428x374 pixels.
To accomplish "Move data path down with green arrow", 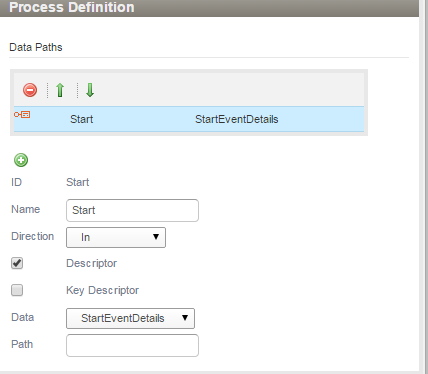I will [90, 90].
